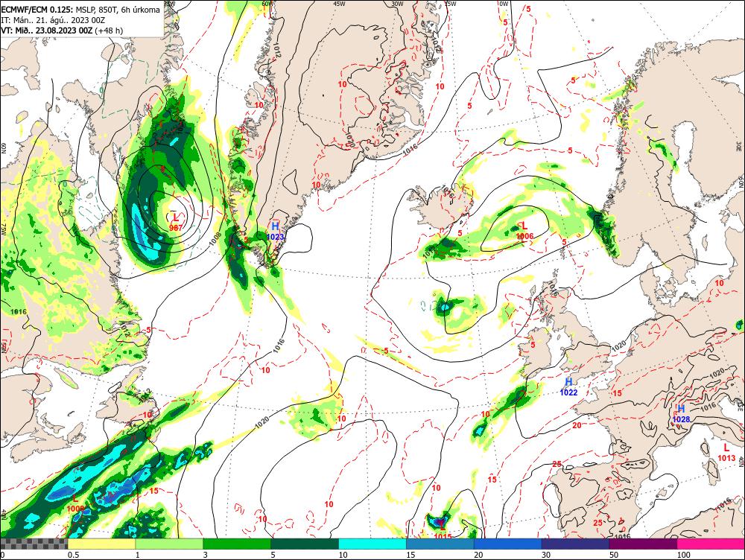Click the 'L 1008' low at bottom left
This screenshot has height=560, width=745.
(x=75, y=503)
